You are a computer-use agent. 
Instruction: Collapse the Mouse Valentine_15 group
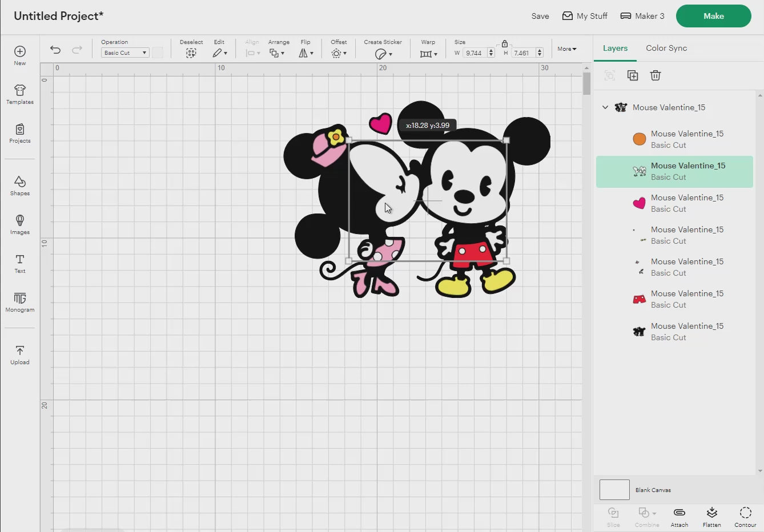click(605, 107)
